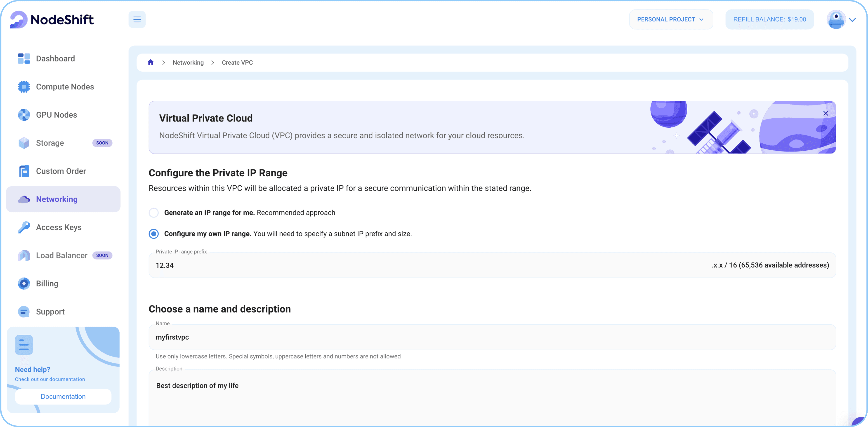Click the SOON badge next to Load Balancer

(102, 255)
